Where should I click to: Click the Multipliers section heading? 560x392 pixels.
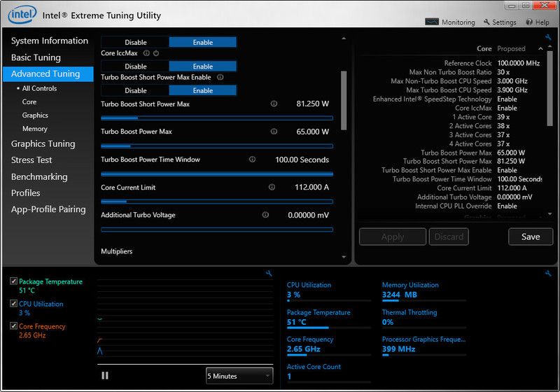click(x=116, y=251)
